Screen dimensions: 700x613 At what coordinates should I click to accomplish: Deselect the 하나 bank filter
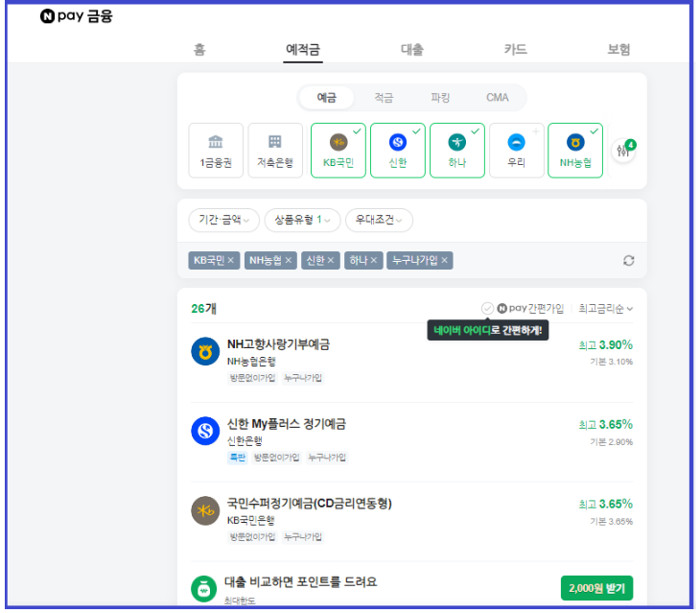coord(457,151)
